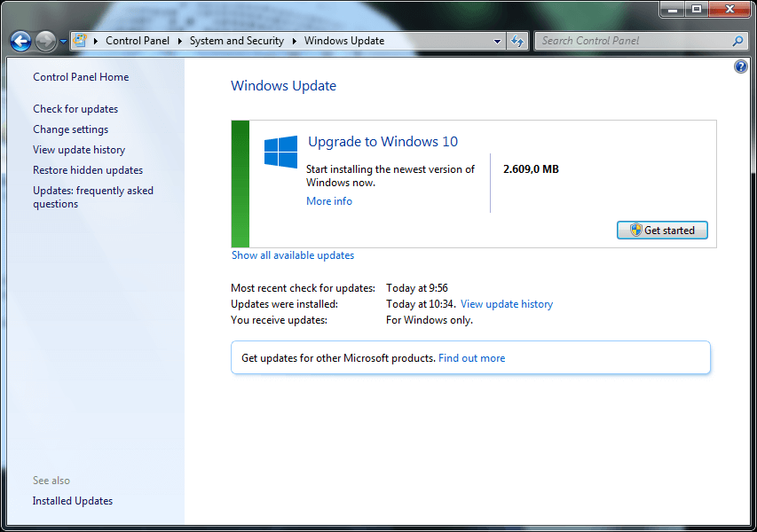Click the Windows Update page heading
The image size is (757, 532).
click(x=283, y=86)
